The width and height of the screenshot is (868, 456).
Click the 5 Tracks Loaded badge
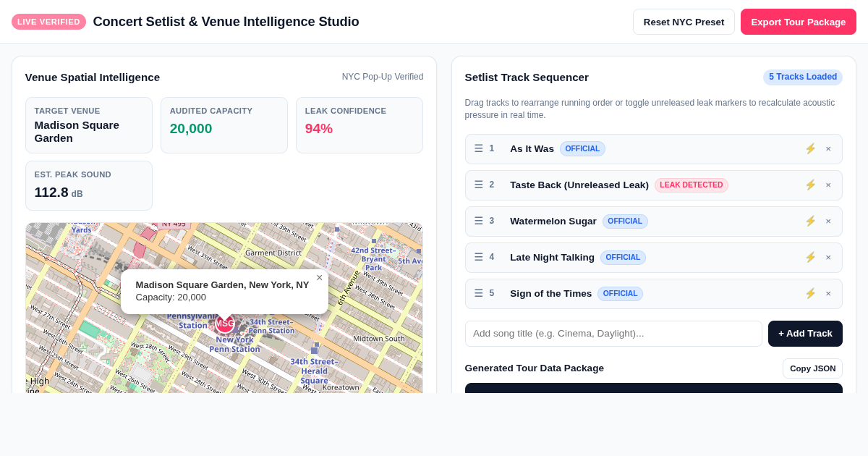(803, 77)
